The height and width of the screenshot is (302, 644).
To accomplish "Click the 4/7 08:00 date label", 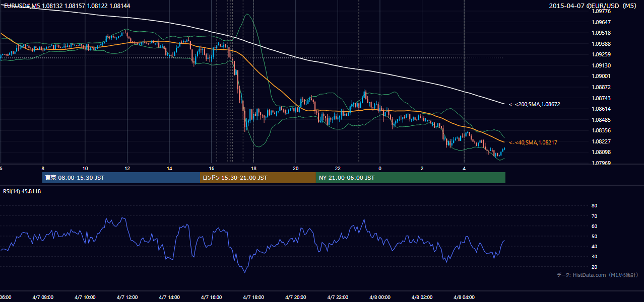I will pos(43,297).
